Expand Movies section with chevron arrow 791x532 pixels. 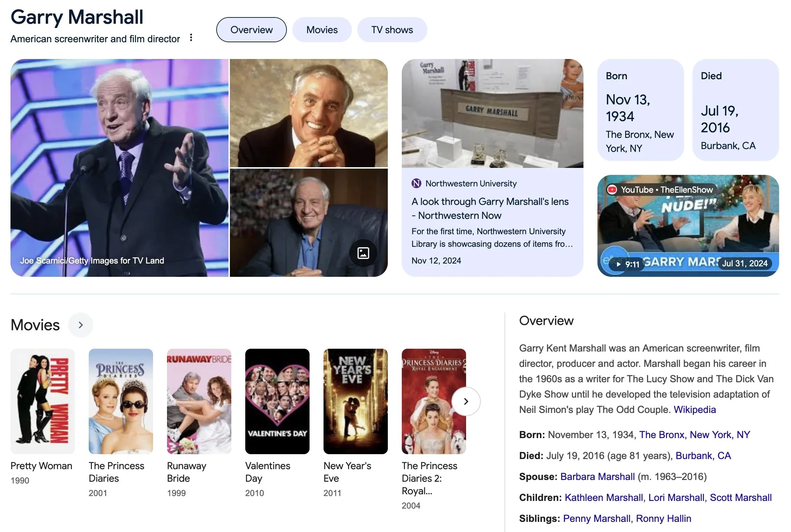(81, 325)
